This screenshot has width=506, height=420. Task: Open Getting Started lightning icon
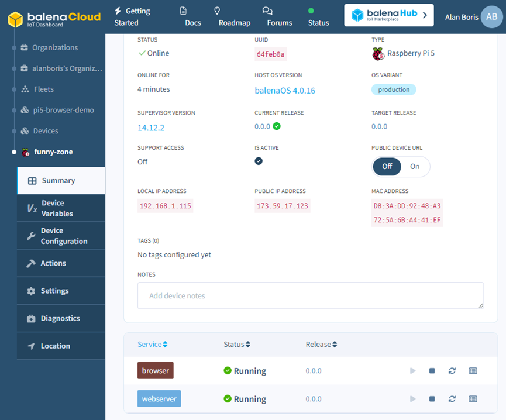[x=118, y=11]
